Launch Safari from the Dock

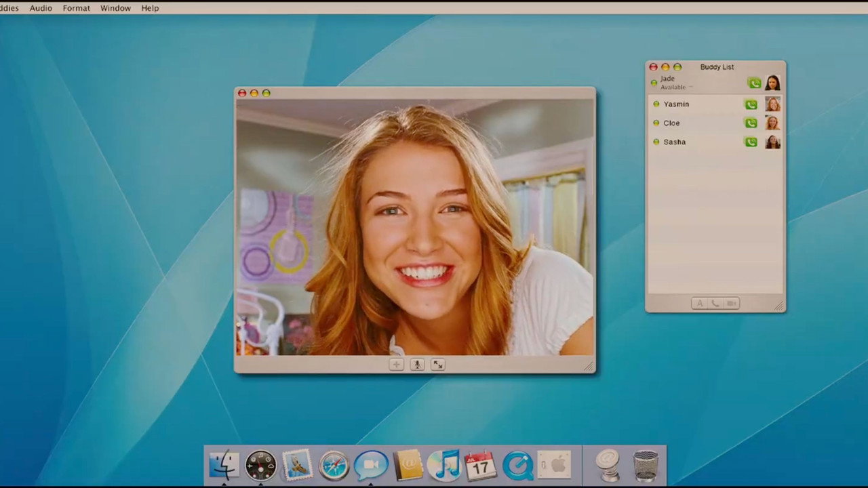[x=334, y=466]
